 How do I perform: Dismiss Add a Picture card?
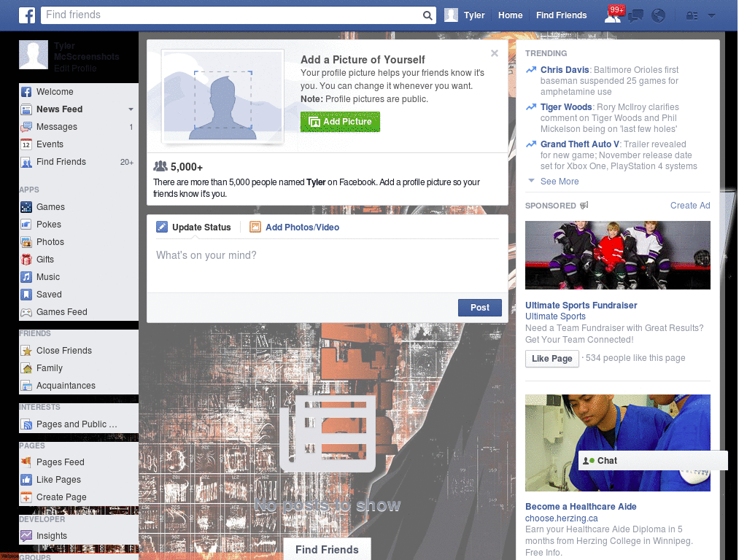[495, 53]
